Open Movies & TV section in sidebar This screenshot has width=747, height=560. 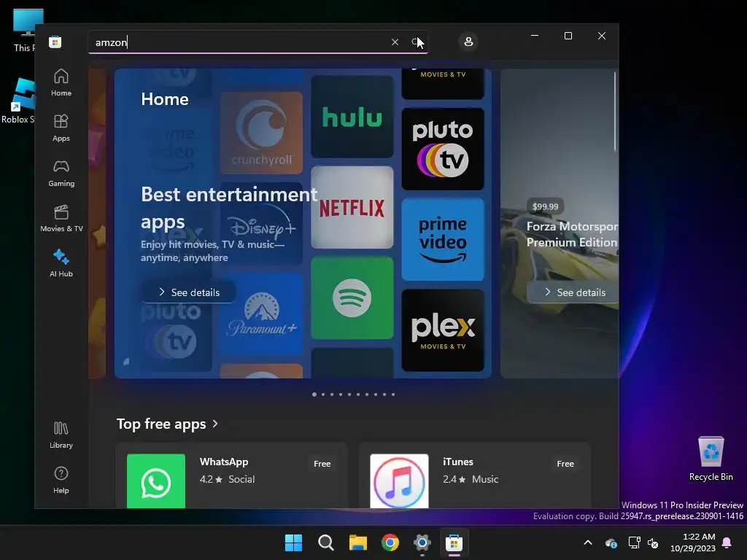61,219
